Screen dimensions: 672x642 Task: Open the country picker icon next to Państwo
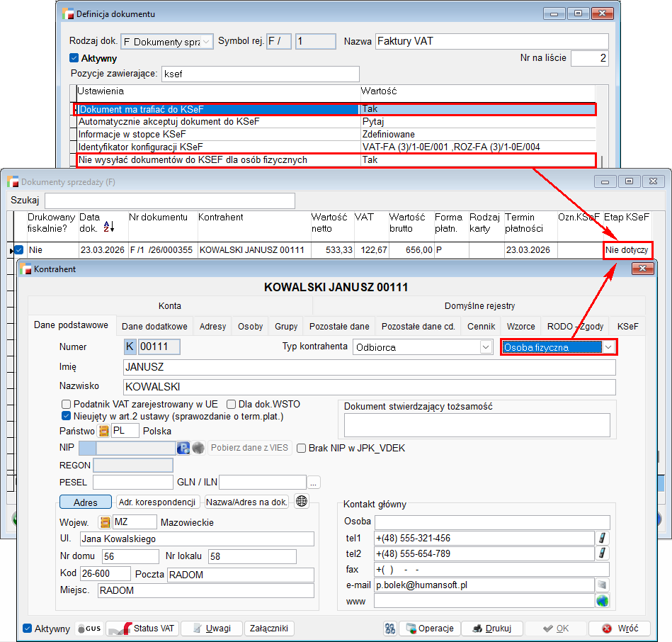coord(104,431)
